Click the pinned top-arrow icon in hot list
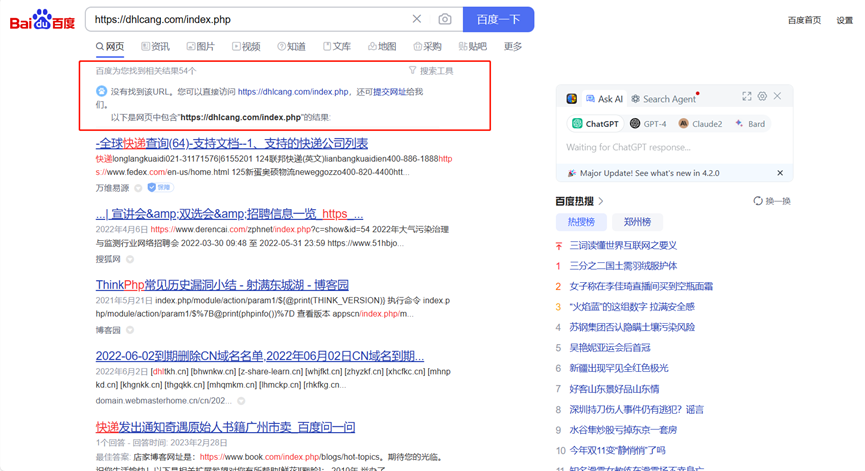The width and height of the screenshot is (865, 471). [559, 246]
